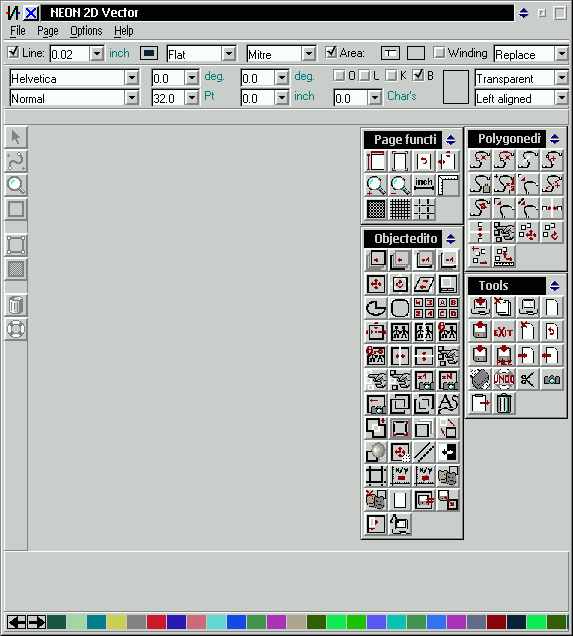Image resolution: width=573 pixels, height=636 pixels.
Task: Click the move object arrows icon
Action: tap(376, 284)
